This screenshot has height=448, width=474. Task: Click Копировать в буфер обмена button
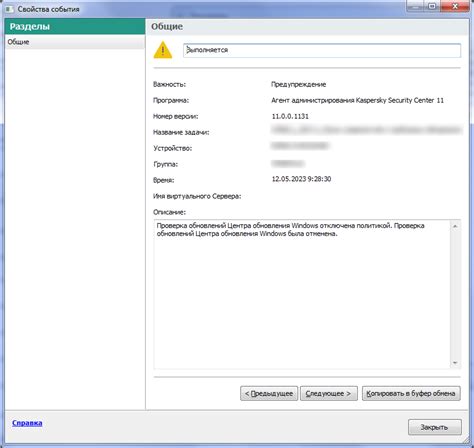tap(411, 393)
